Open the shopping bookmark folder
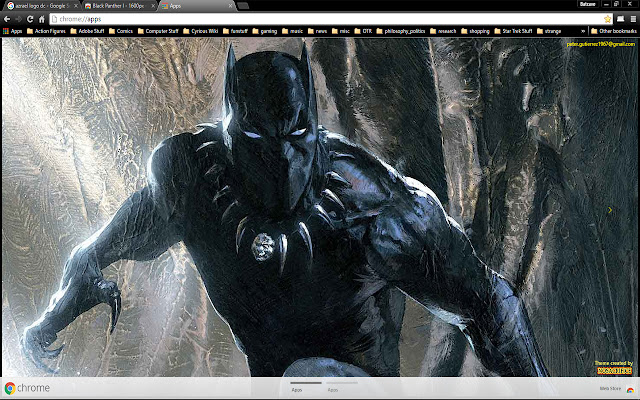The image size is (640, 400). [476, 31]
